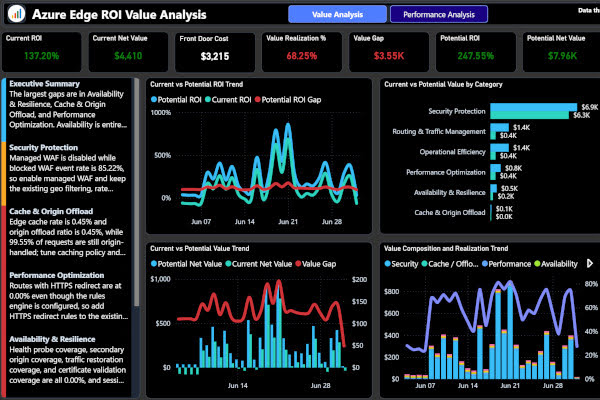Click the Value Composition and Realization Trend title
Screen dimensions: 600x400
coord(446,248)
